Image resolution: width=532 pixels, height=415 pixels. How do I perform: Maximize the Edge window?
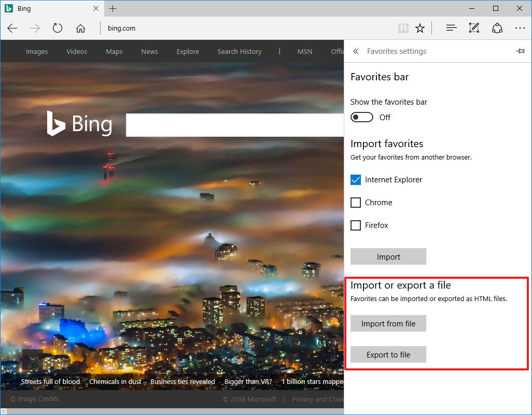click(x=496, y=8)
